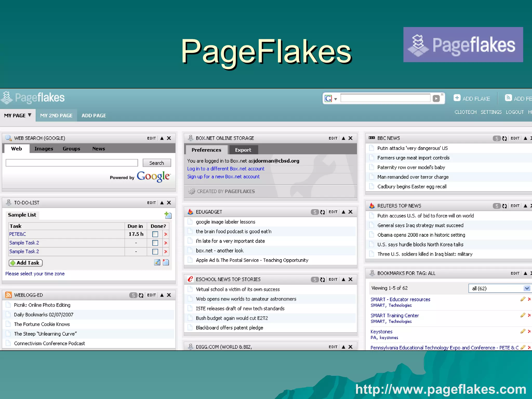Edit the SMART - Educator resources bookmark
Image resolution: width=532 pixels, height=399 pixels.
click(x=523, y=299)
